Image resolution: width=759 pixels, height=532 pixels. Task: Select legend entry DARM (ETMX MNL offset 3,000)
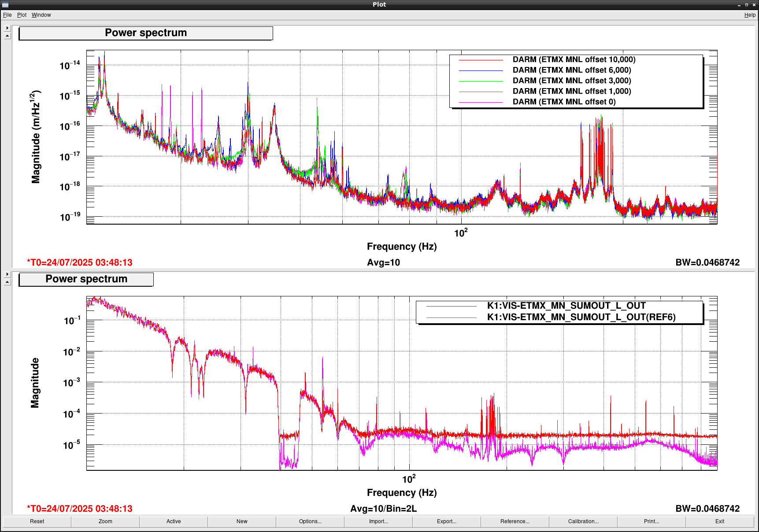[x=572, y=81]
